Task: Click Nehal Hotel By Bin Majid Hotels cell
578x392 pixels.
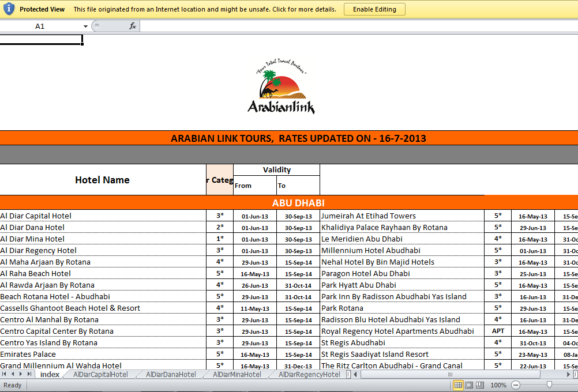Action: tap(402, 262)
